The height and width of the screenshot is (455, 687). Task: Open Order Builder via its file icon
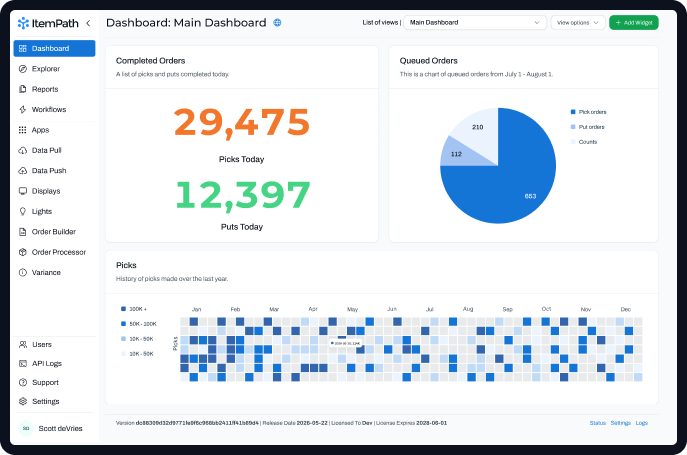point(23,231)
